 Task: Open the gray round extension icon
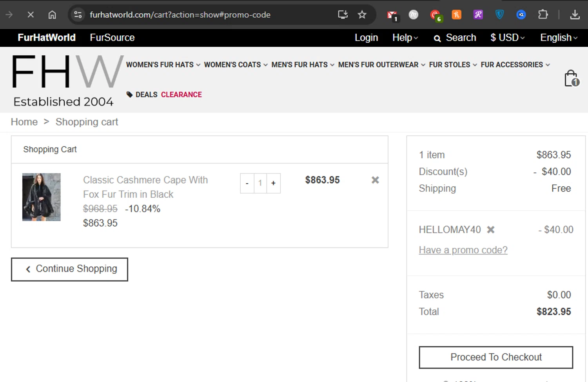414,15
